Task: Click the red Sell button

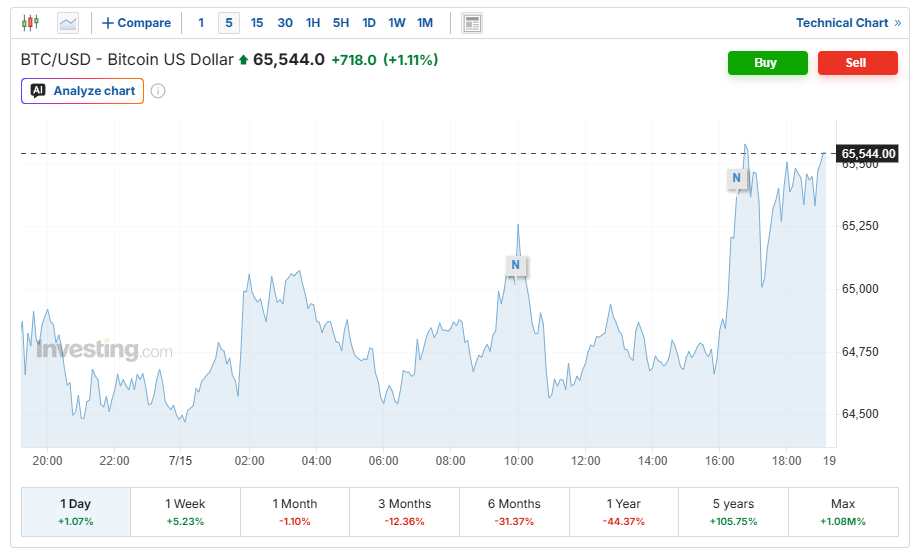Action: pos(858,63)
